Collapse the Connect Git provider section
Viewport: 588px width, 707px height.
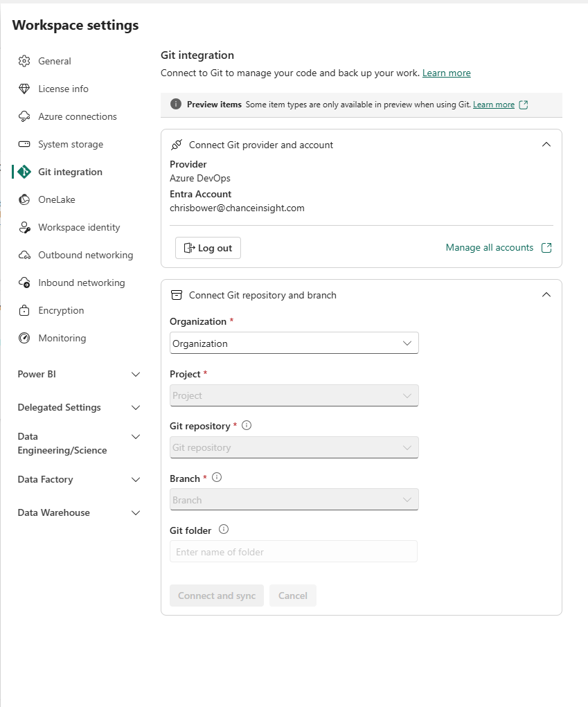(x=546, y=144)
